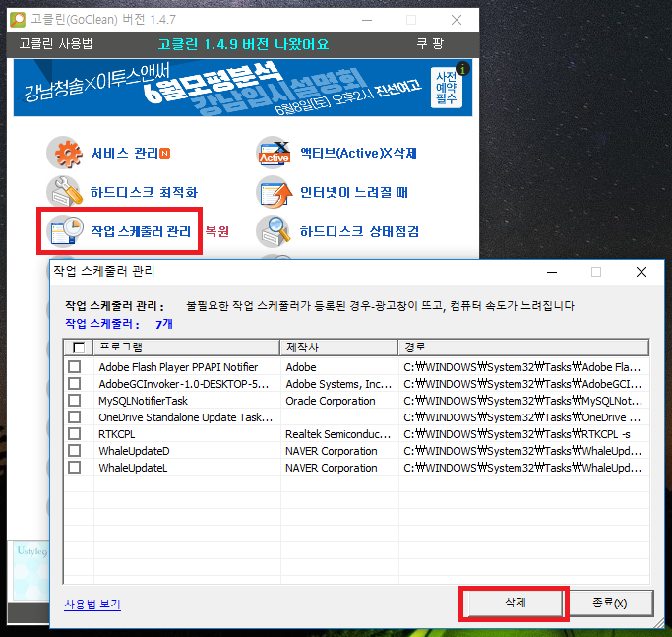The image size is (672, 637).
Task: Open 인터넷이 느려질 때 link
Action: (354, 192)
